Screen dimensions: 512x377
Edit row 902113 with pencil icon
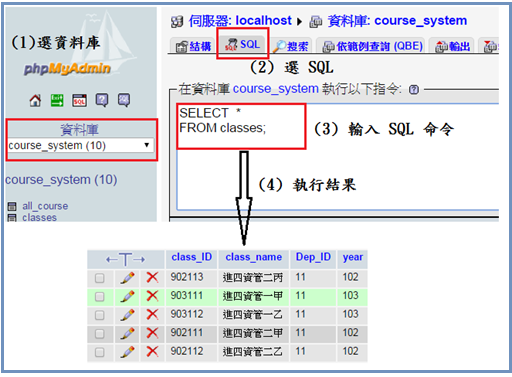127,278
